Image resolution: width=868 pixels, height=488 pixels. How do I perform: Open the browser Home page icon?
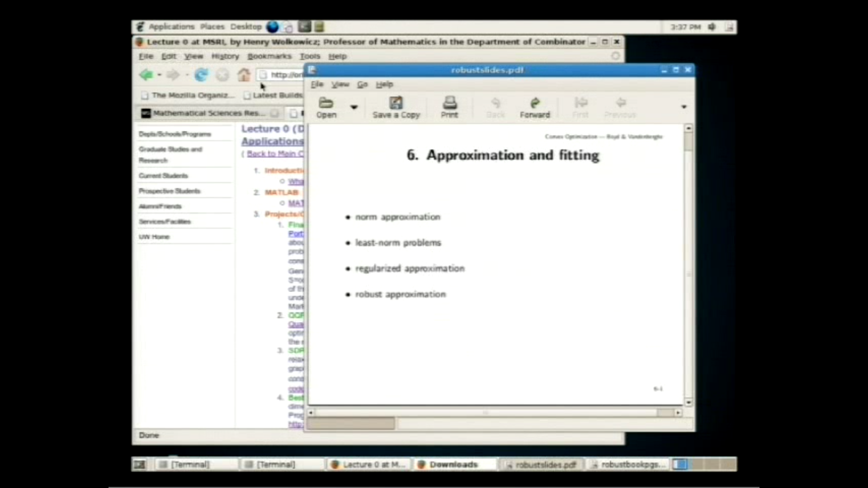pyautogui.click(x=244, y=75)
